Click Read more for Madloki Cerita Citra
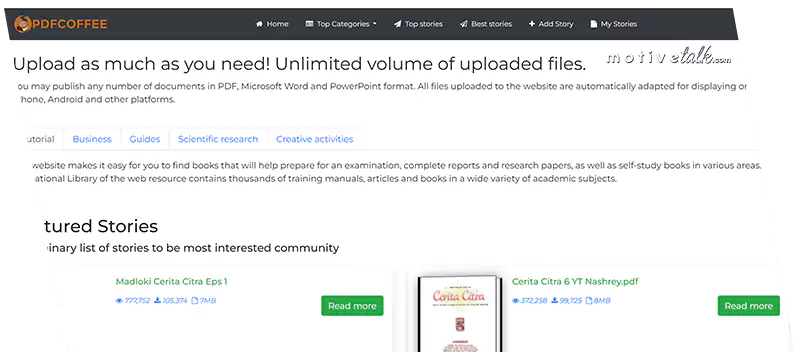800x360 pixels. [352, 306]
